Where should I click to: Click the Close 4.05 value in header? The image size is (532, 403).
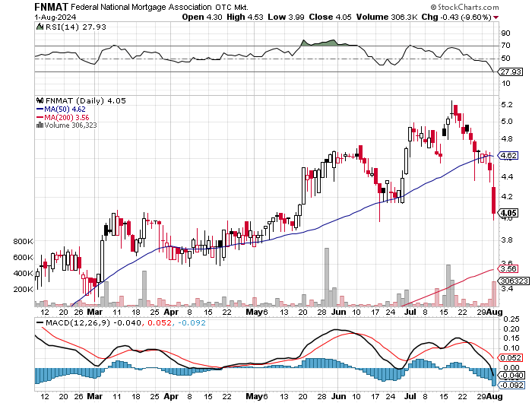[330, 17]
